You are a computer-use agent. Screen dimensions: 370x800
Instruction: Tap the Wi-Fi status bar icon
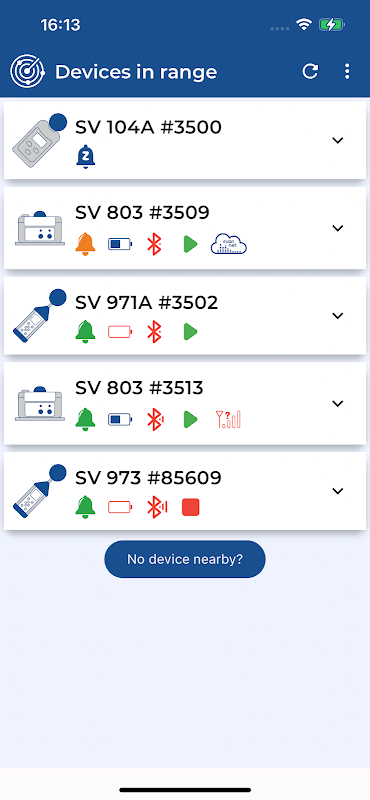pos(304,24)
